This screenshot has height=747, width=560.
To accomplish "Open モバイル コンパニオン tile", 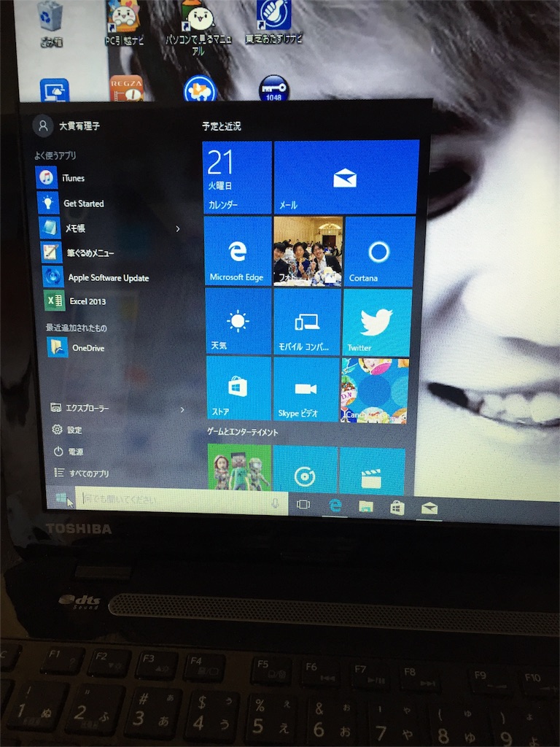I will [x=307, y=322].
